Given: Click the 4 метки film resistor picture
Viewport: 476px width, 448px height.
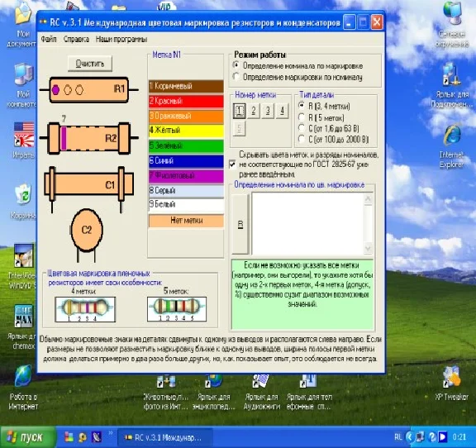Looking at the screenshot, I should (x=85, y=309).
